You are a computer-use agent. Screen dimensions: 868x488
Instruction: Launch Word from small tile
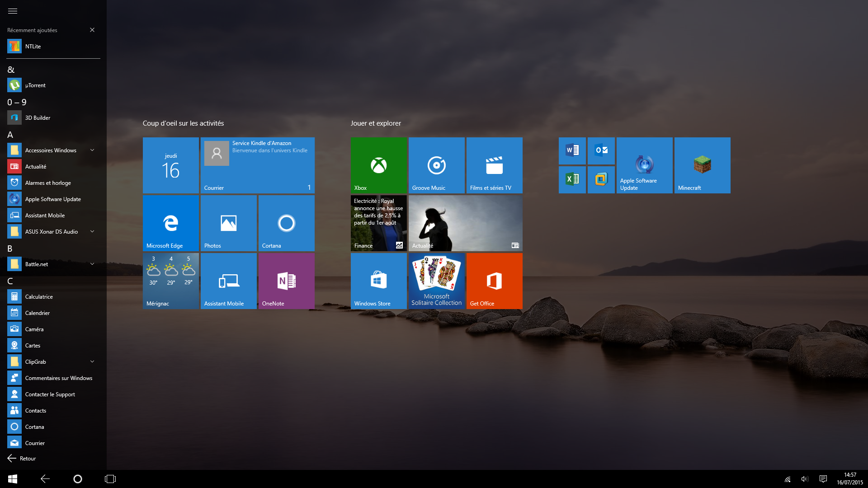(572, 151)
